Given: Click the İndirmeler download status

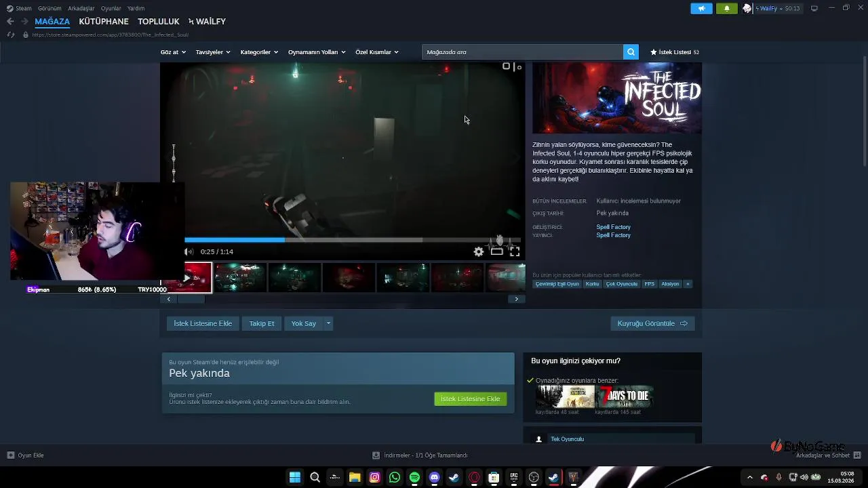Looking at the screenshot, I should [420, 455].
